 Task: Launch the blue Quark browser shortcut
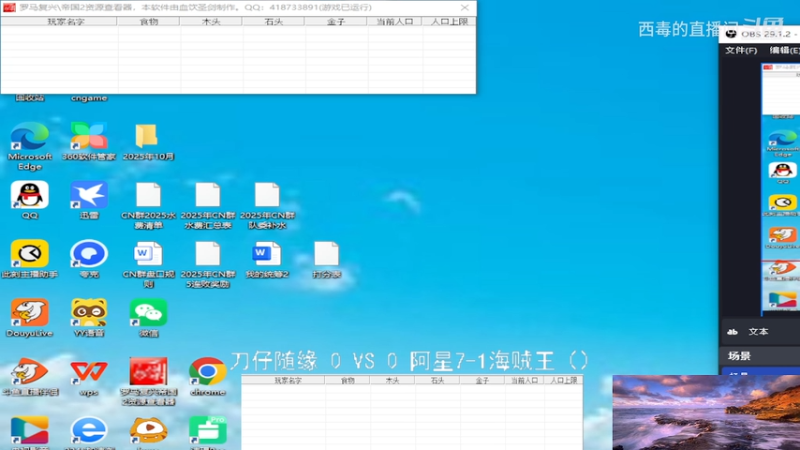pos(89,259)
